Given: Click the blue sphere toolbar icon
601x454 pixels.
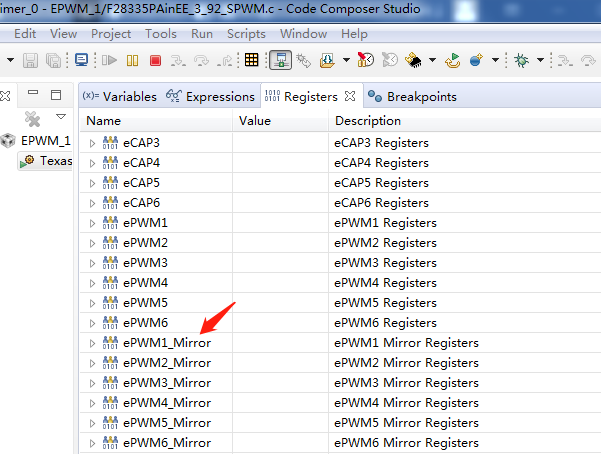Looking at the screenshot, I should tap(476, 60).
